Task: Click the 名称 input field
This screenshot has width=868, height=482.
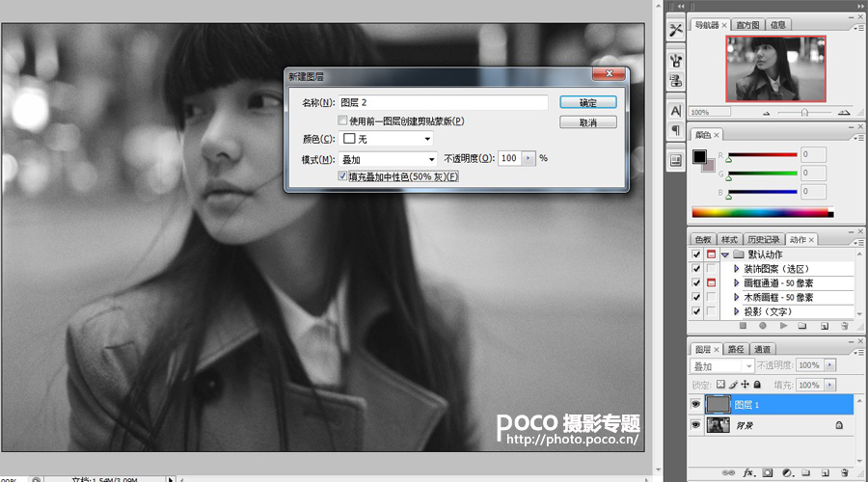Action: pyautogui.click(x=443, y=102)
